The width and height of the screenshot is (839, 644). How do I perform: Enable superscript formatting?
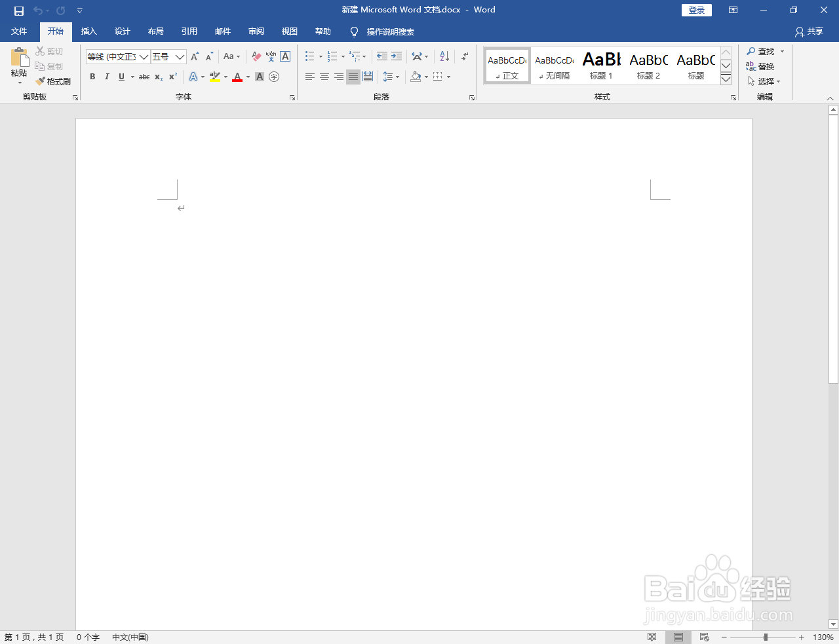(x=172, y=77)
